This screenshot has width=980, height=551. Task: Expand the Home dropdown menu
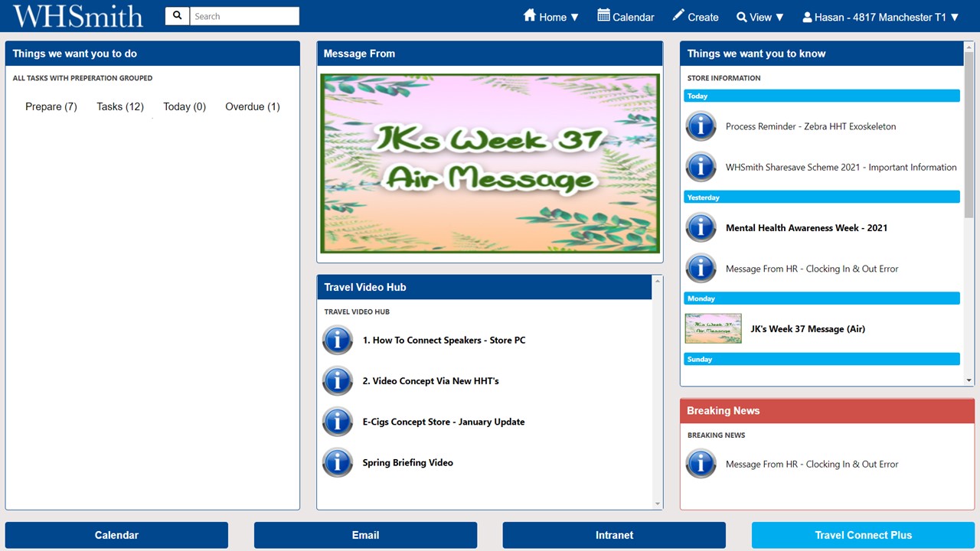pyautogui.click(x=551, y=17)
